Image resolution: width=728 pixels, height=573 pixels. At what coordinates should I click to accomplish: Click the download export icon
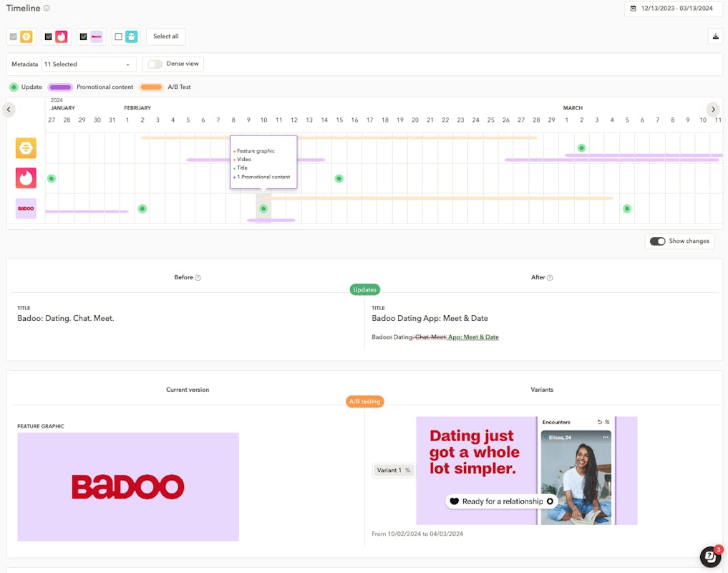[715, 37]
